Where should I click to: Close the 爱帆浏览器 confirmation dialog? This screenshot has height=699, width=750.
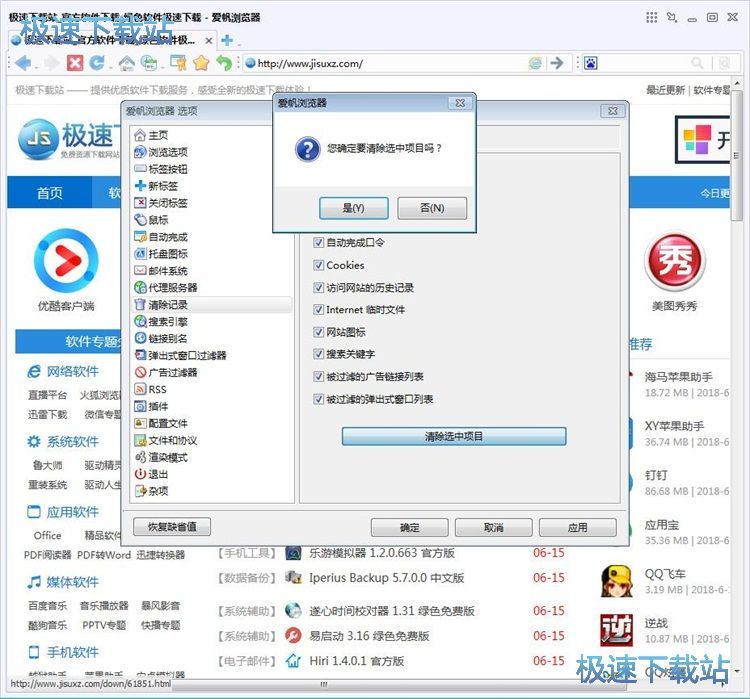click(460, 103)
